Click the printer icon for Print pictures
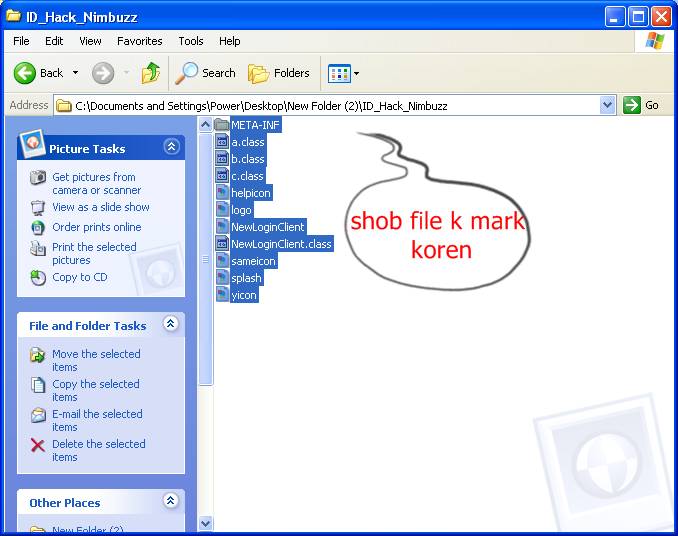The width and height of the screenshot is (678, 536). pyautogui.click(x=38, y=248)
